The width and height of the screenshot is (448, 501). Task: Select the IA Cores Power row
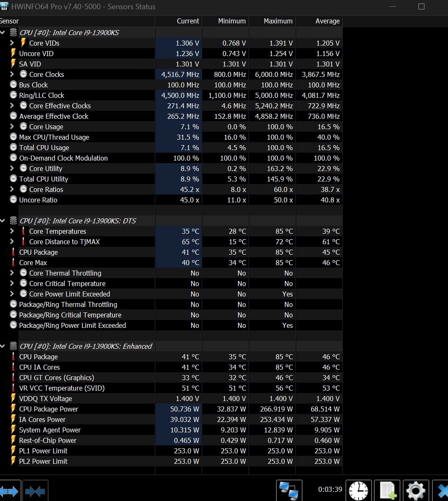(171, 419)
